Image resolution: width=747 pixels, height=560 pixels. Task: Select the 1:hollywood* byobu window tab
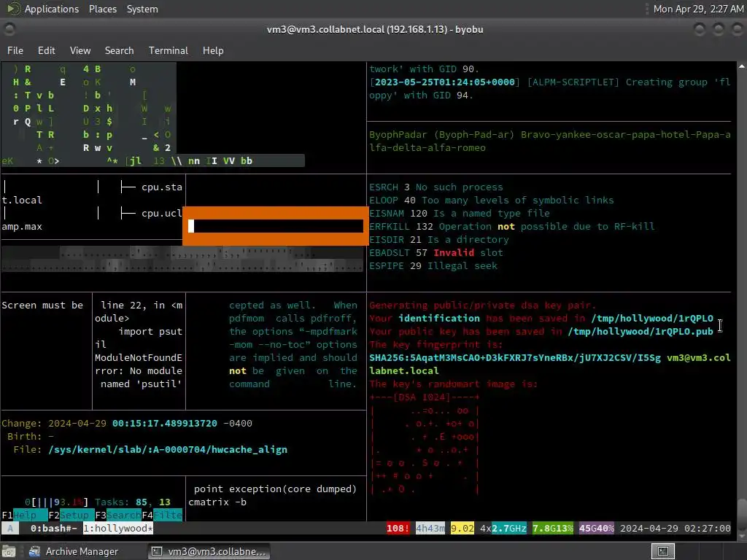click(x=118, y=528)
